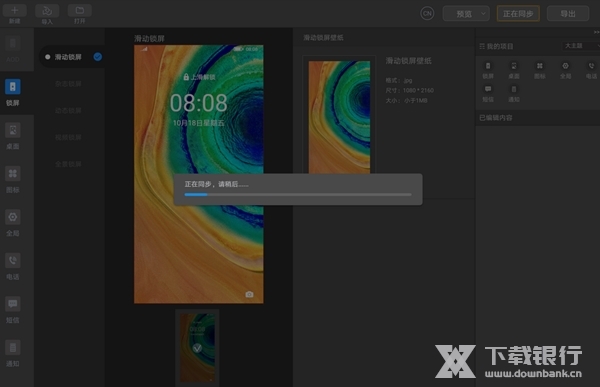The width and height of the screenshot is (600, 387).
Task: Open the 短信 messages section in the sidebar
Action: (x=13, y=310)
